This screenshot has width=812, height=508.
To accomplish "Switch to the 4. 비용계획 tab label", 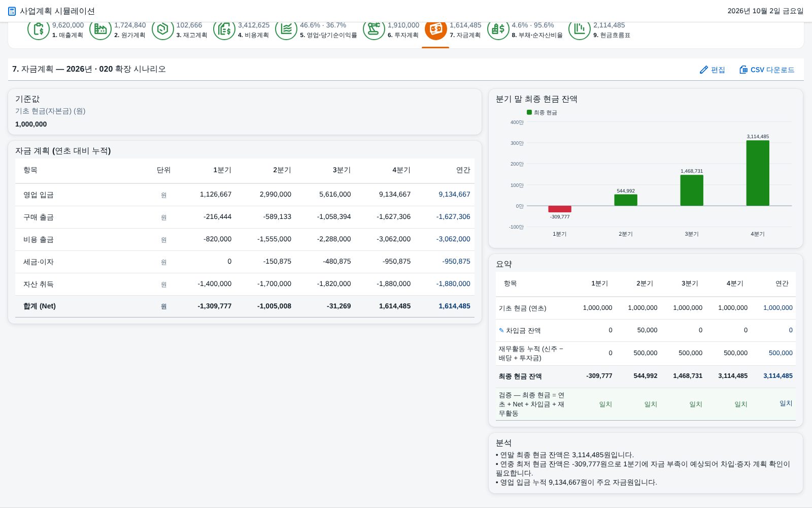I will coord(253,35).
